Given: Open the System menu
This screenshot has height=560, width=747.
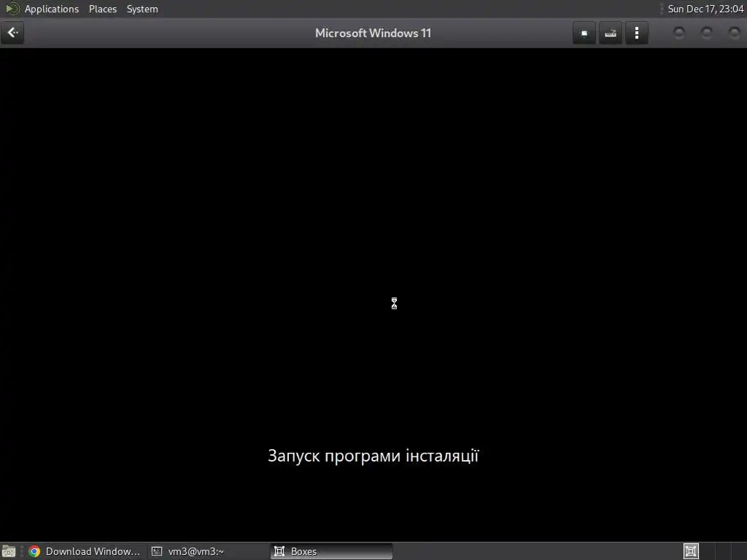Looking at the screenshot, I should [x=142, y=9].
